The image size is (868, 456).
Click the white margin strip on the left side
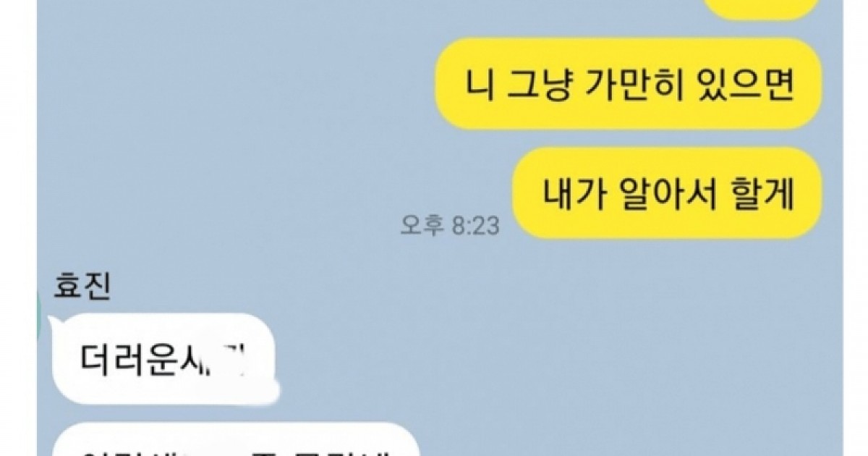pyautogui.click(x=18, y=228)
